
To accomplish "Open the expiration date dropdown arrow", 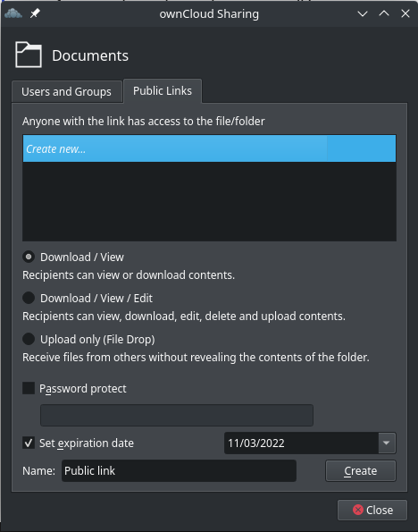I will [x=387, y=443].
